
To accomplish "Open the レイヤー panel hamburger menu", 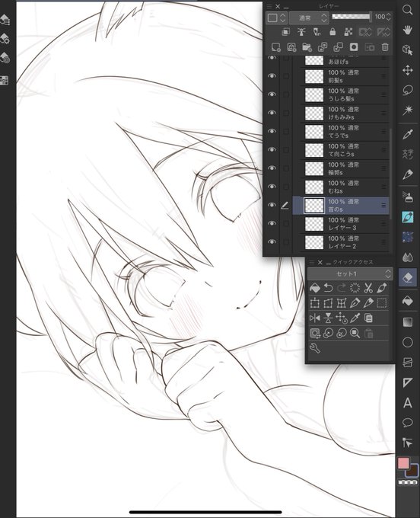I will [x=269, y=6].
